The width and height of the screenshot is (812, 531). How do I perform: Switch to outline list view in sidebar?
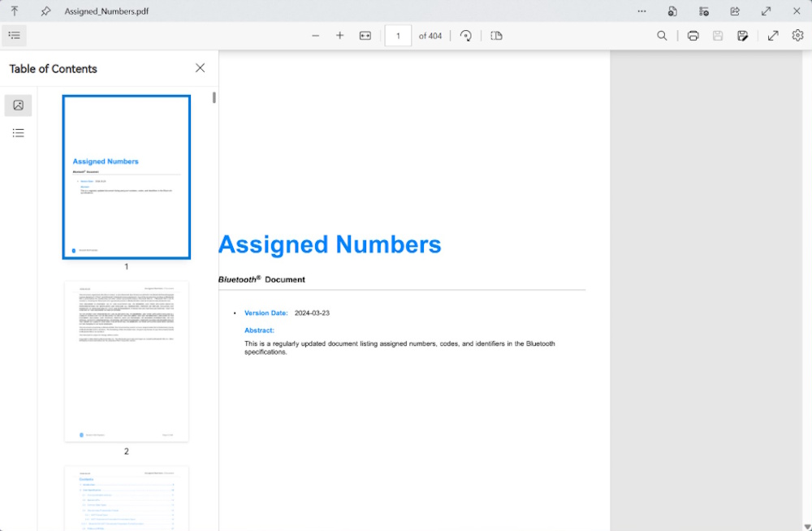(x=18, y=133)
